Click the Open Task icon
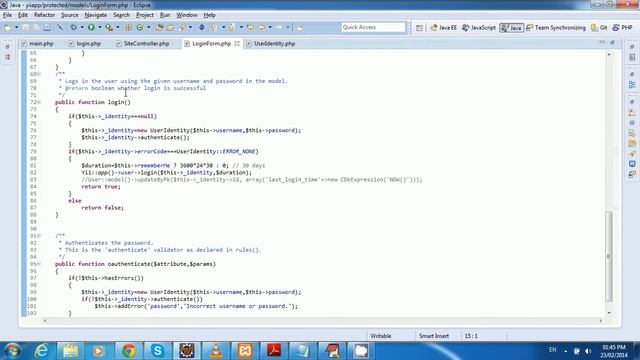 [x=170, y=27]
